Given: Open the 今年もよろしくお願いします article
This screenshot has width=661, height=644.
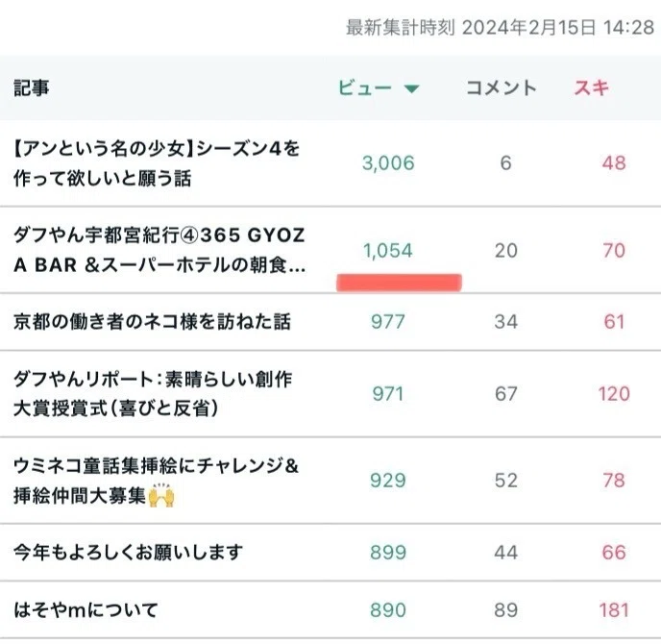Looking at the screenshot, I should [128, 552].
